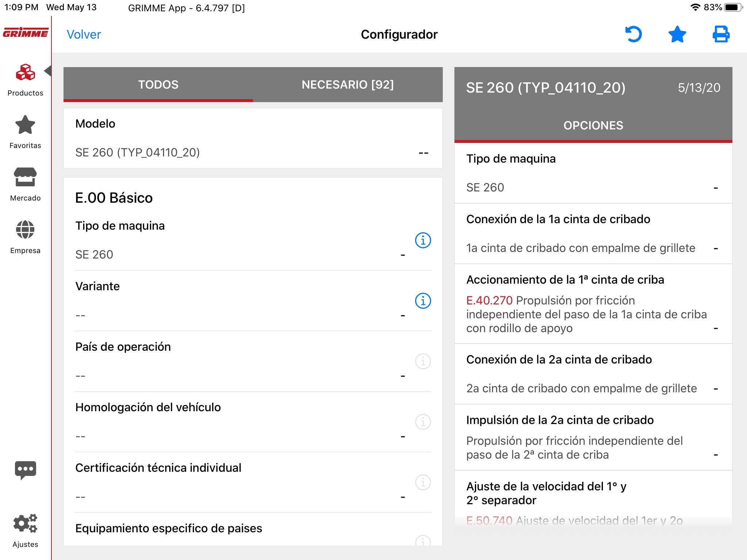Viewport: 747px width, 560px height.
Task: Select Conexión de la 1a cinta de cribado option
Action: point(593,234)
